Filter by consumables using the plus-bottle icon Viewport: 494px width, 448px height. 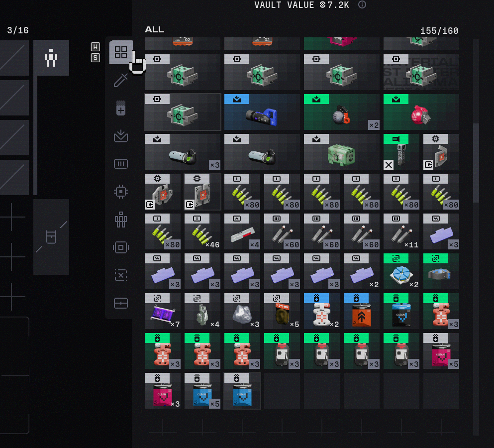[x=121, y=108]
